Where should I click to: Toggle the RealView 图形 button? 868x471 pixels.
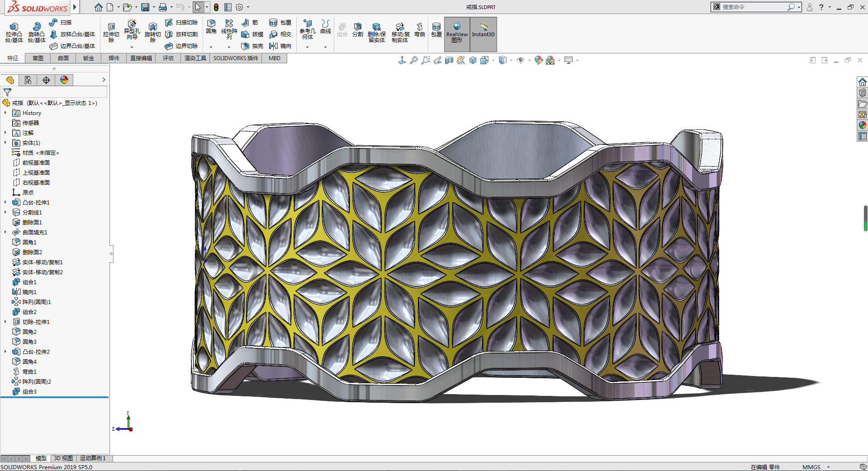pyautogui.click(x=457, y=34)
